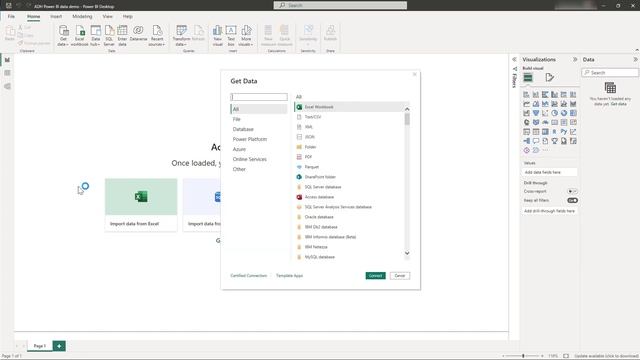The height and width of the screenshot is (360, 640).
Task: Open Recent sources dropdown
Action: (x=157, y=36)
